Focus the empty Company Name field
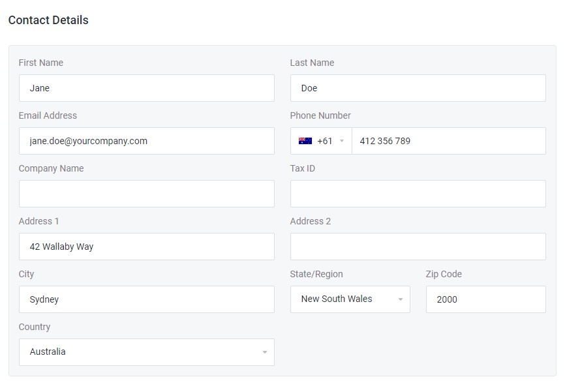The image size is (565, 392). point(146,194)
